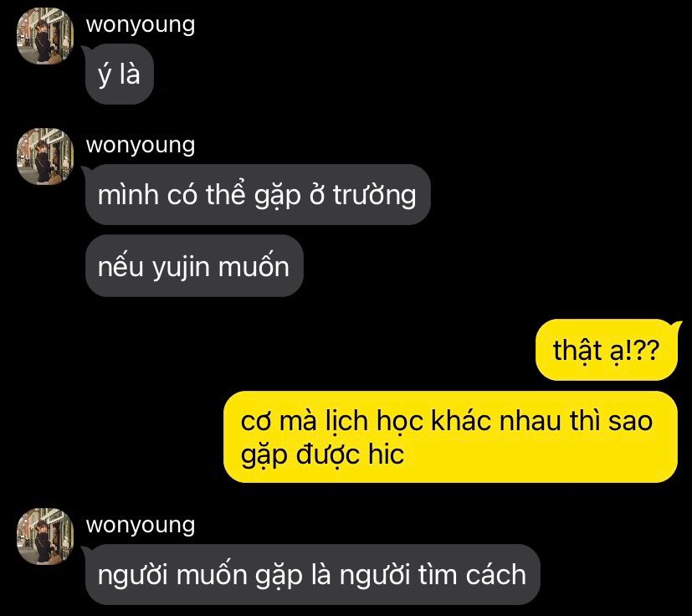This screenshot has height=616, width=692.
Task: Tap the 'ý là' message bubble
Action: pos(119,74)
